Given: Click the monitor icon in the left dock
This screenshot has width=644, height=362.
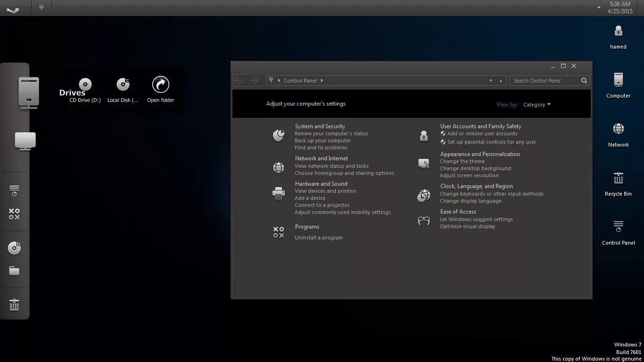Looking at the screenshot, I should 25,141.
